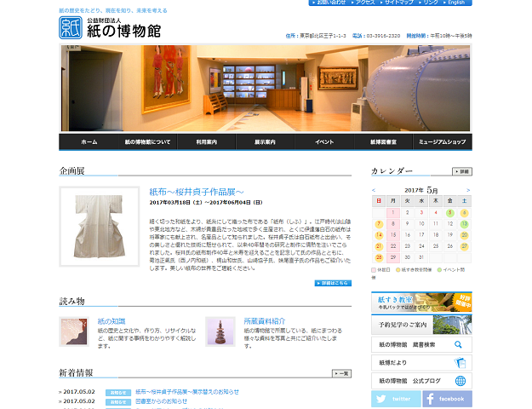Open the kimono exhibition thumbnail

[x=99, y=227]
